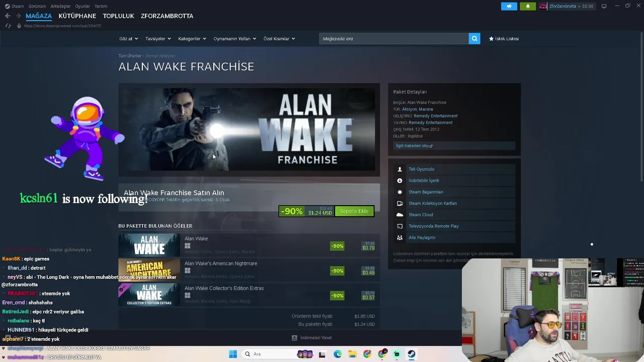Click the Steam Cloud icon
644x362 pixels.
coord(400,215)
